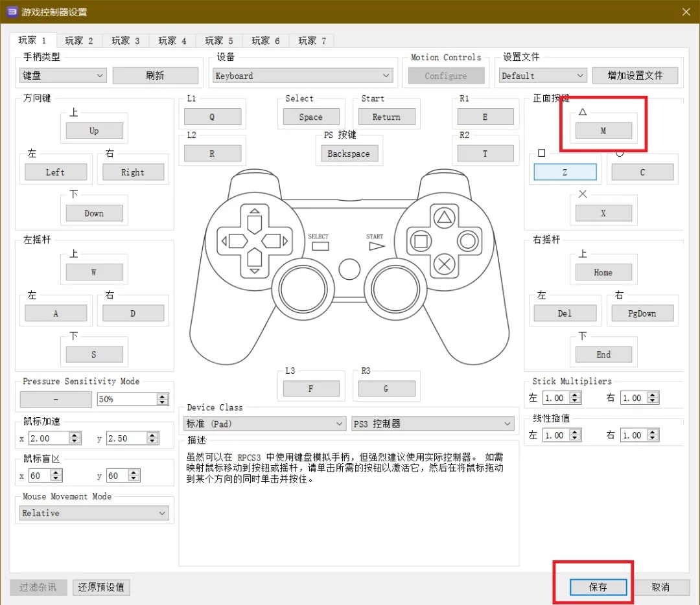Rebind triangle button showing M
700x605 pixels.
point(603,131)
